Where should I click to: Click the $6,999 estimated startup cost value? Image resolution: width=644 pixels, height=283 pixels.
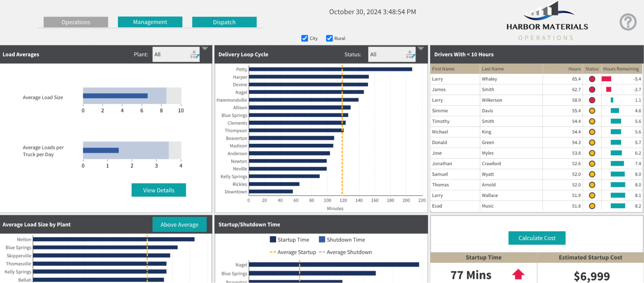tap(591, 276)
